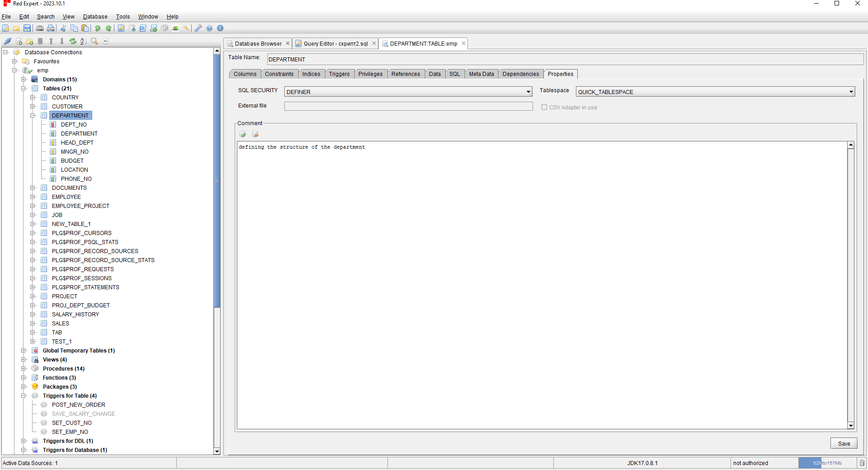Open the SQL SECURITY dropdown
868x470 pixels.
coord(529,91)
